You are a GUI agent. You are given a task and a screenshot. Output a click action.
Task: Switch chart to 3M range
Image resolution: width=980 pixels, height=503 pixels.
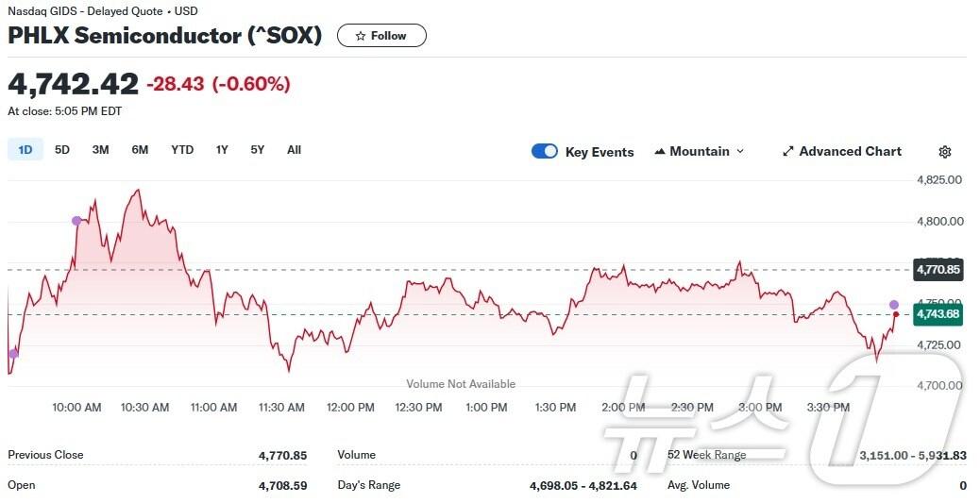click(100, 149)
